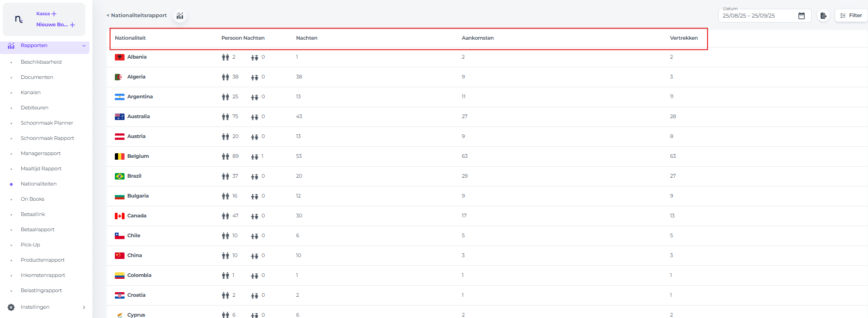Go back via Nationaliteitsrapport breadcrumb

[137, 15]
